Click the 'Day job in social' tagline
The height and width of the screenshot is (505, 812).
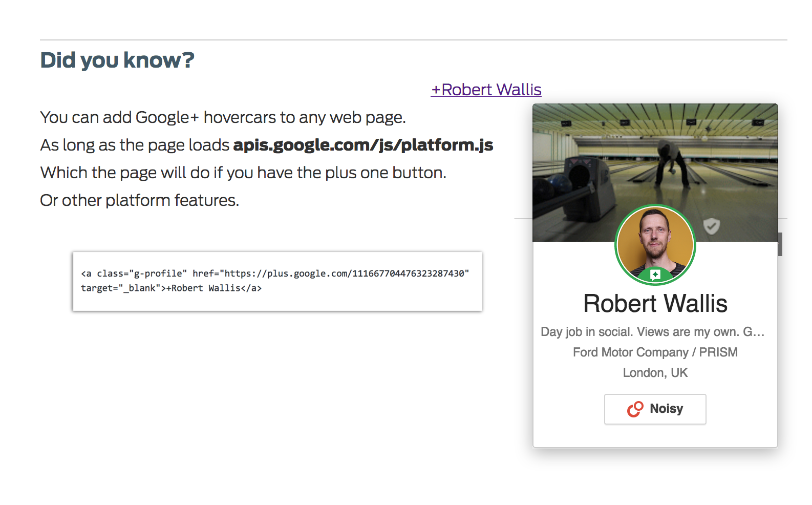coord(652,332)
